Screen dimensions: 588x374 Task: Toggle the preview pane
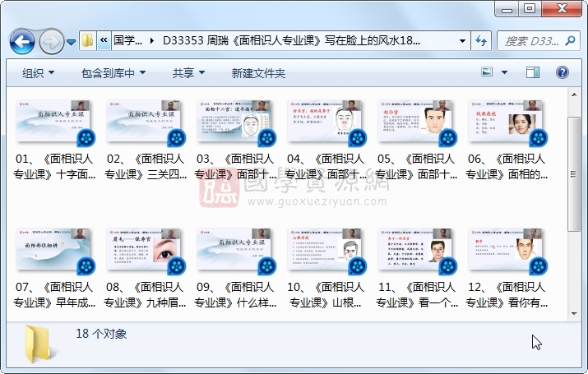[533, 72]
